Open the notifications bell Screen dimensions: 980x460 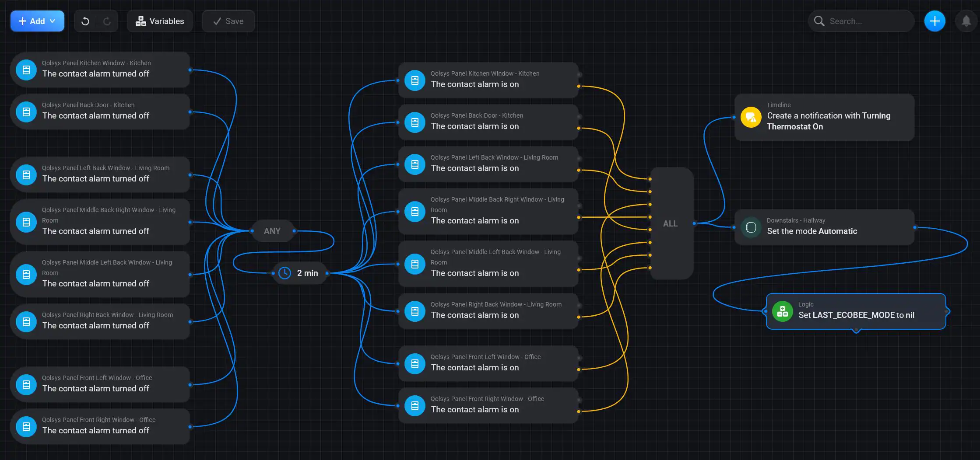(966, 21)
